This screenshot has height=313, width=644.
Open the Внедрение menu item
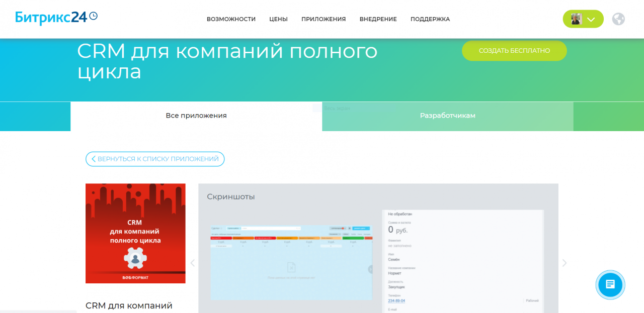point(378,19)
